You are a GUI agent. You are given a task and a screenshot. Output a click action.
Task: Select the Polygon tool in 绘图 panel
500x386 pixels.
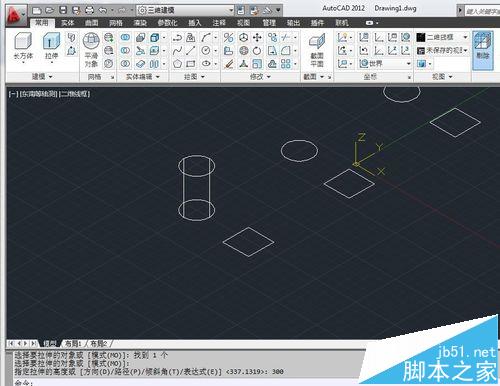[x=177, y=64]
